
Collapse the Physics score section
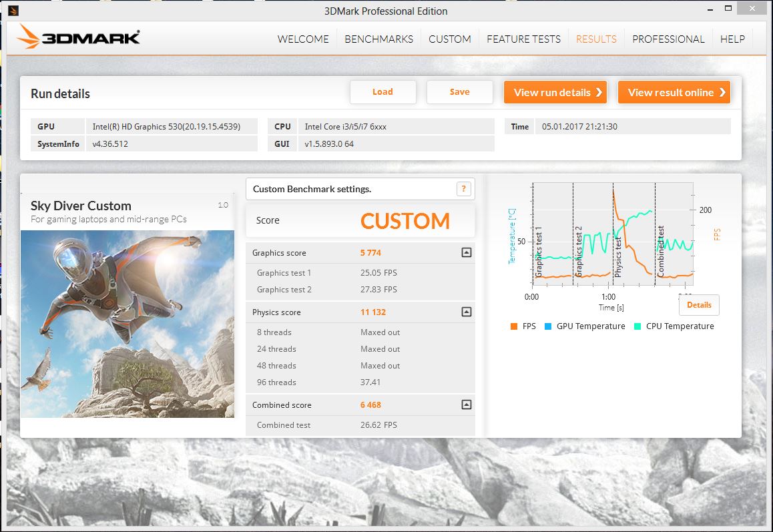[467, 312]
